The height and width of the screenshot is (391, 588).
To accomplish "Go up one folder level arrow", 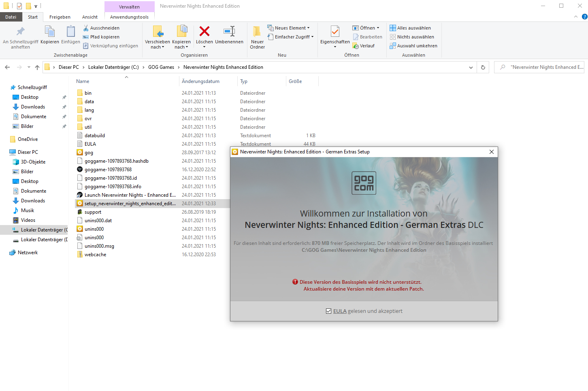I will [x=37, y=67].
